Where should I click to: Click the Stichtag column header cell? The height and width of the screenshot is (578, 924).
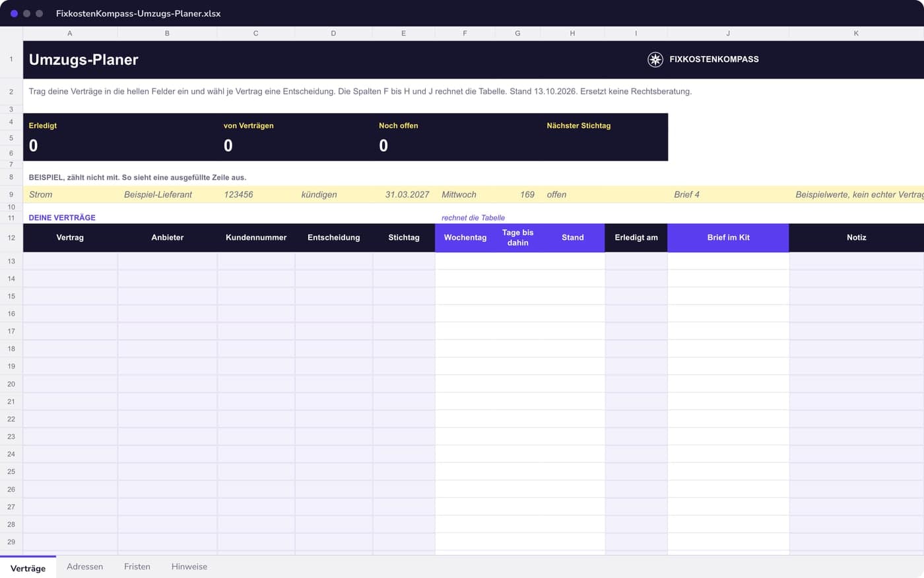[404, 238]
